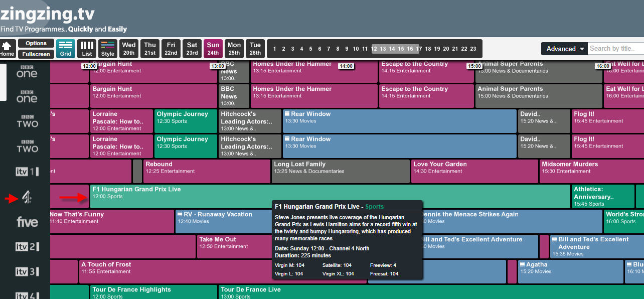Screen dimensions: 644x299
Task: Open Long Lost Family programme
Action: 341,171
